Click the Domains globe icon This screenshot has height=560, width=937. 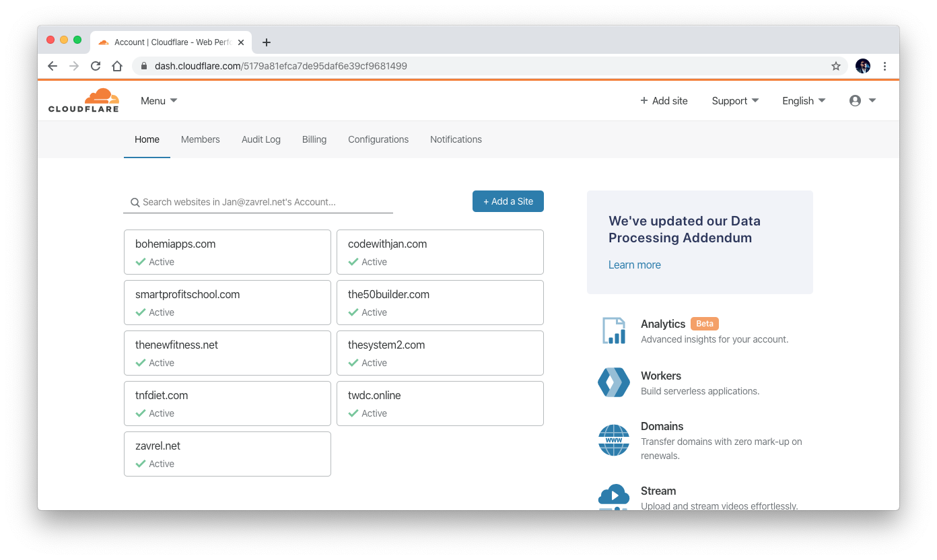tap(614, 440)
